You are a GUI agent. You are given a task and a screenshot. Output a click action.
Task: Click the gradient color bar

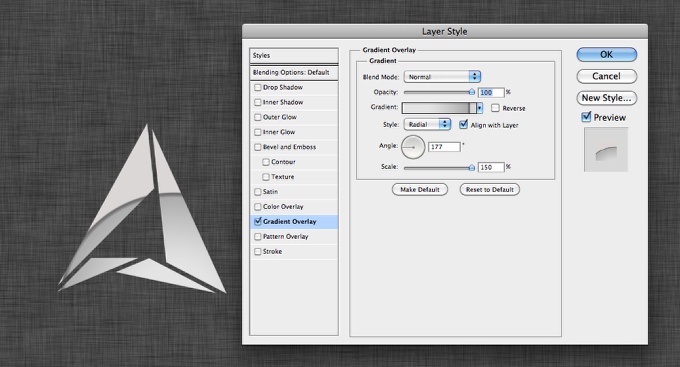tap(439, 108)
